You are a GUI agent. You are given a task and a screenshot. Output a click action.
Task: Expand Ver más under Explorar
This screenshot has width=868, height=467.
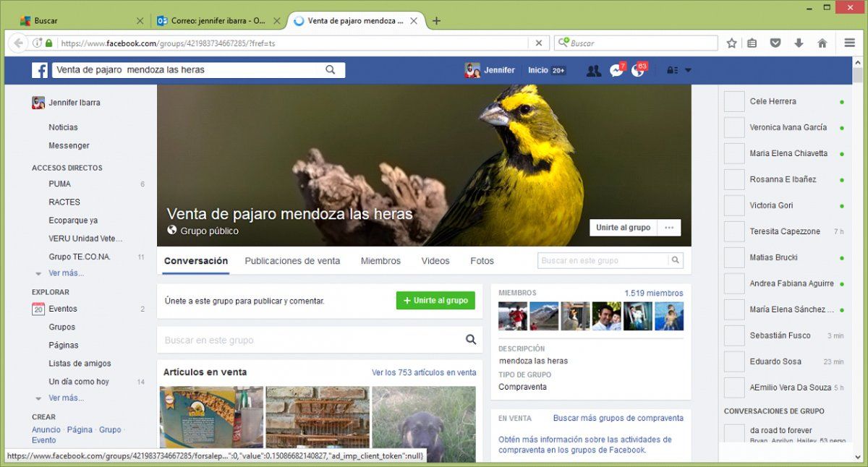66,398
